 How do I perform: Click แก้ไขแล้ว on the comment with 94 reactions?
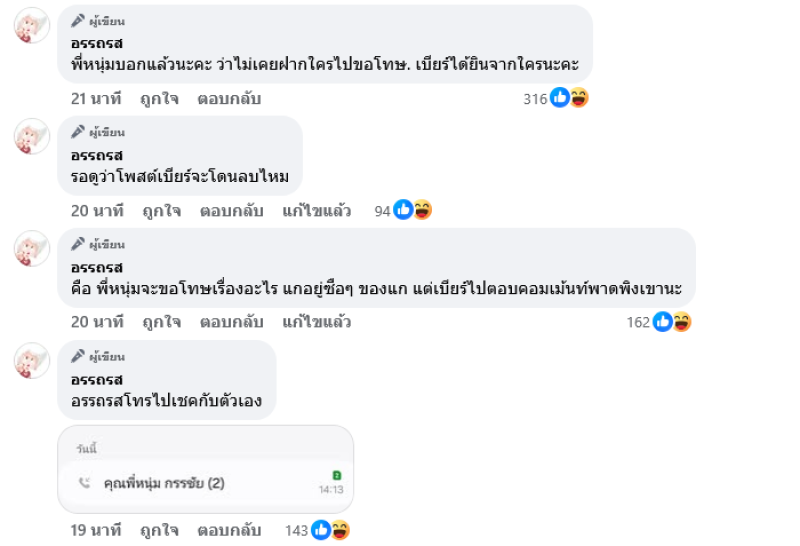click(316, 210)
